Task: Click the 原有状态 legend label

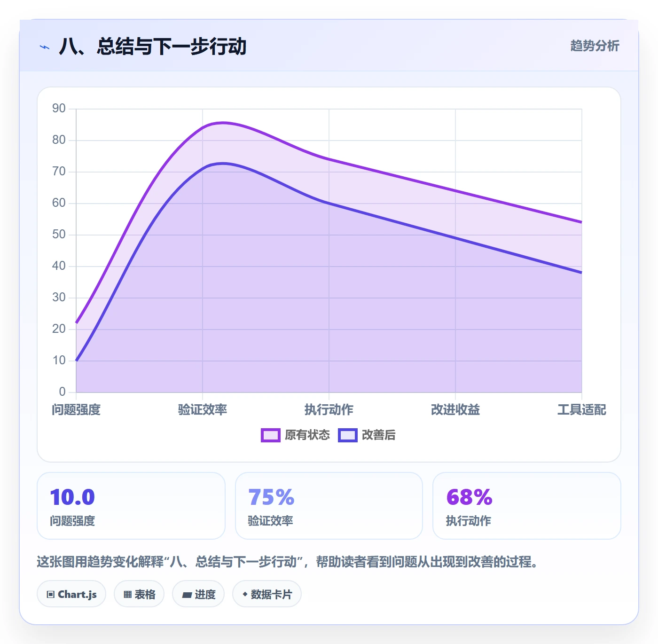Action: click(307, 435)
